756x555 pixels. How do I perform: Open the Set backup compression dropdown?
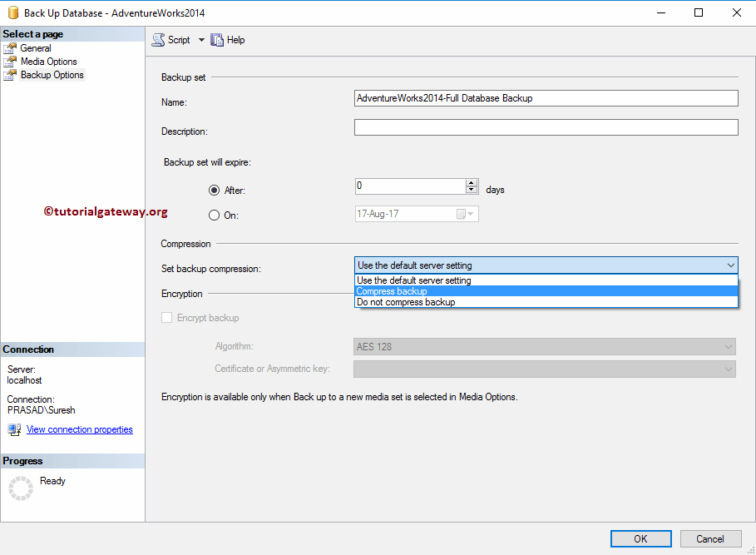click(x=731, y=265)
